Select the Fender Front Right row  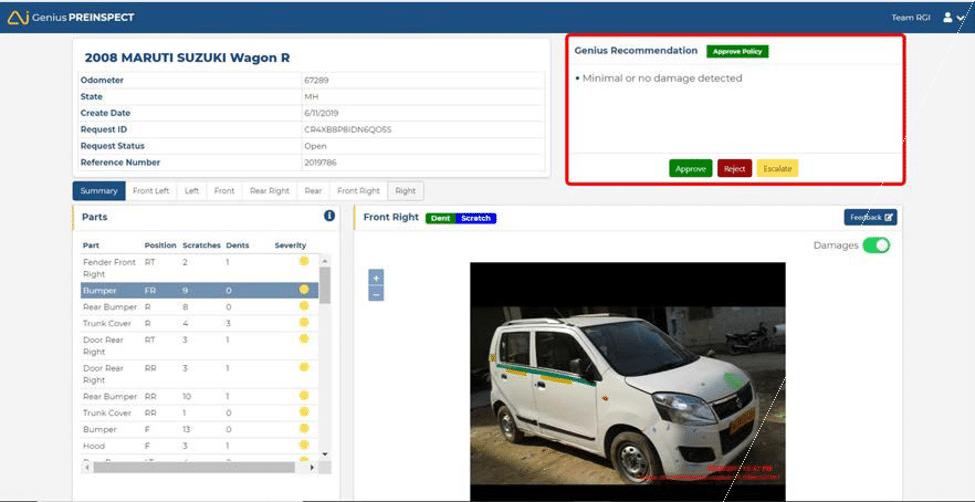(200, 268)
